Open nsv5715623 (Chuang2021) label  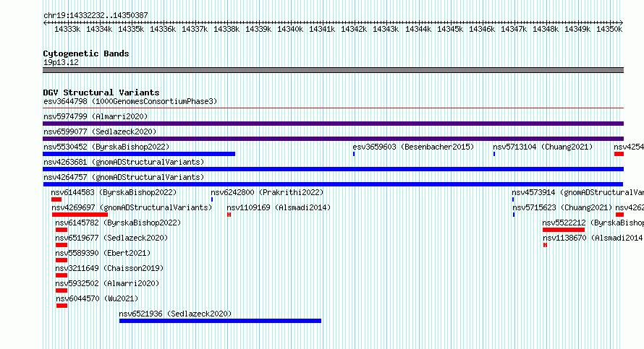point(562,207)
